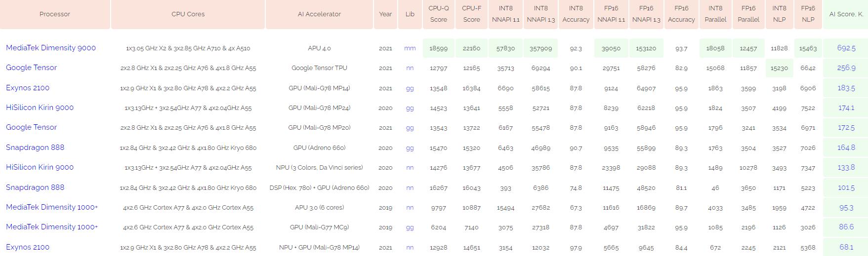The width and height of the screenshot is (868, 256).
Task: Sort by the CPU Cores column header
Action: click(188, 14)
